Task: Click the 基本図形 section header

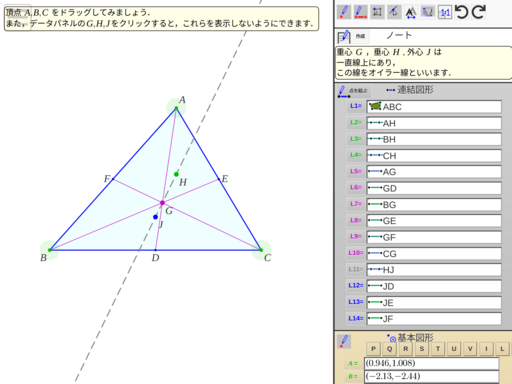Action: pos(415,338)
